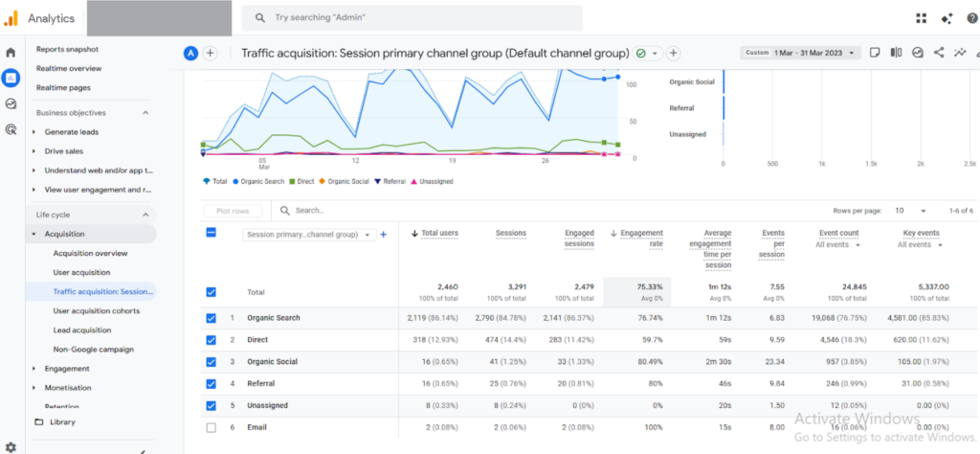This screenshot has height=454, width=980.
Task: Click the annotations note icon
Action: 875,53
